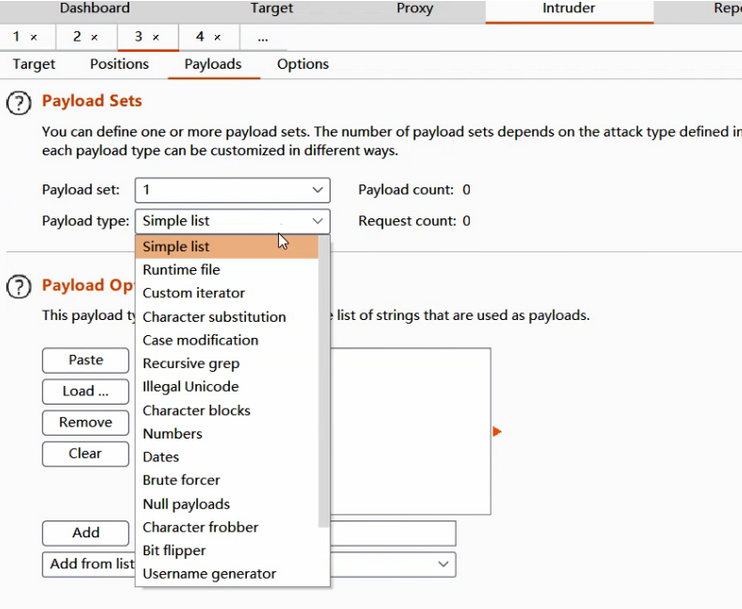Viewport: 742px width, 609px height.
Task: Choose Null payloads payload type
Action: [227, 504]
